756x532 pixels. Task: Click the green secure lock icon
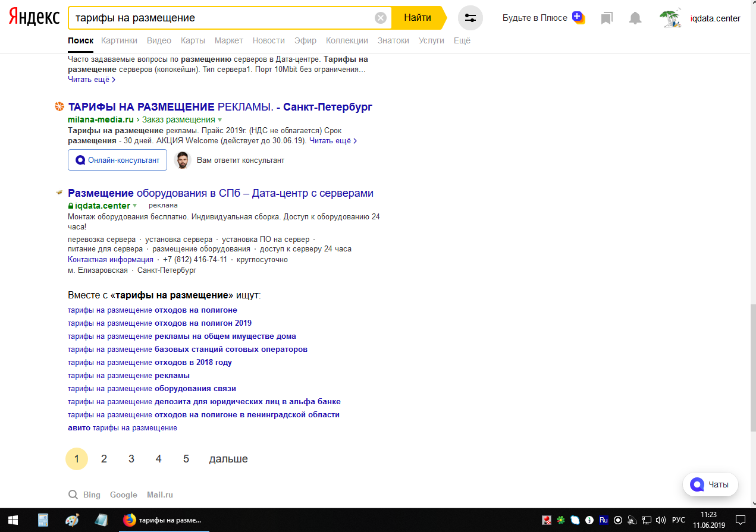pos(71,206)
